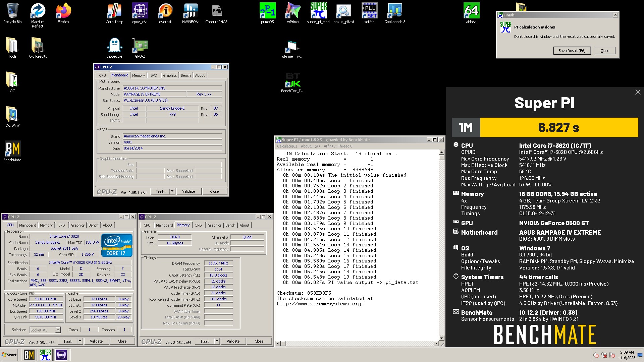This screenshot has height=362, width=644.
Task: Open the OC Win7 folder icon
Action: 12,117
